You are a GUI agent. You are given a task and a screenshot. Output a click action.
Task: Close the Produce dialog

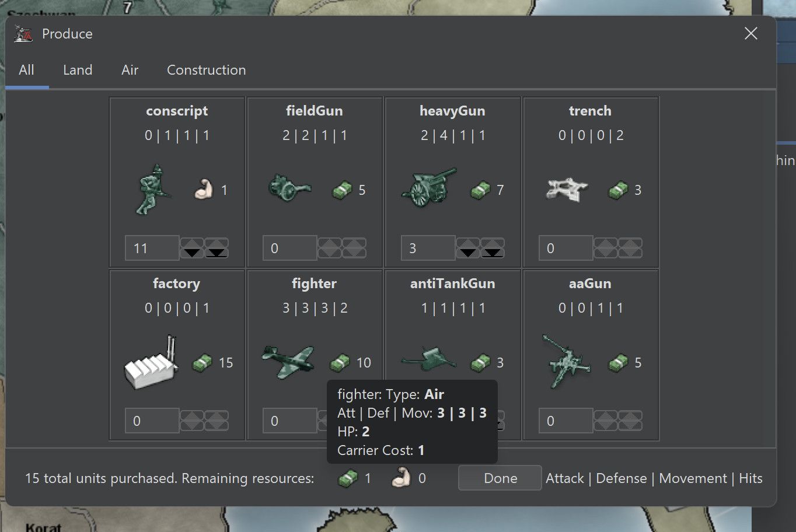coord(751,34)
